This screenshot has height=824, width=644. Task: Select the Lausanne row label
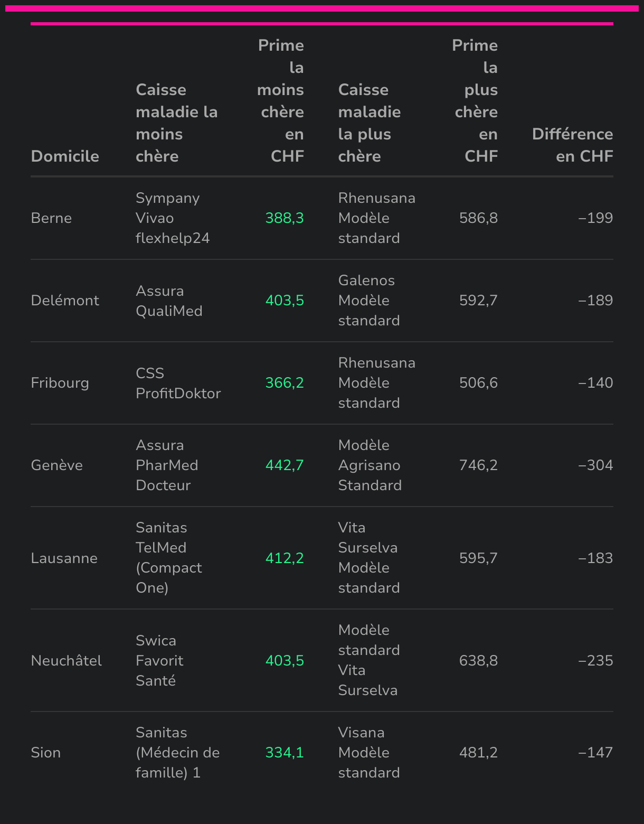pos(64,558)
